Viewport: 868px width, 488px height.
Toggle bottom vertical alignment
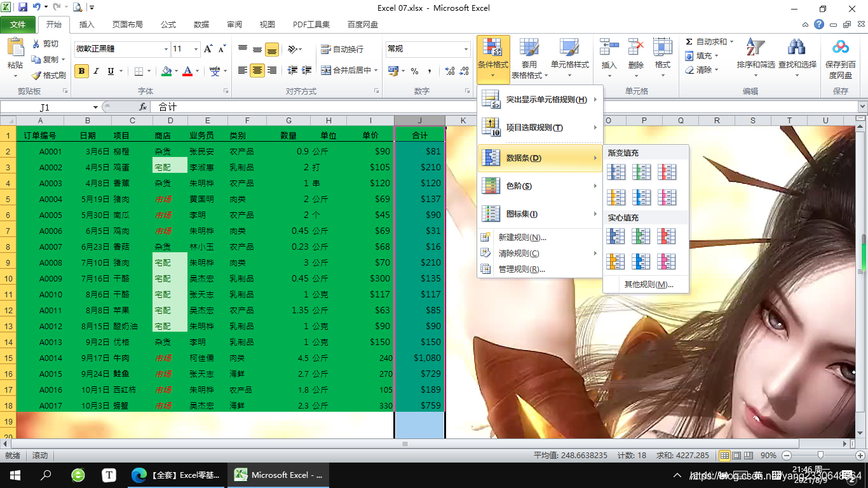click(272, 49)
